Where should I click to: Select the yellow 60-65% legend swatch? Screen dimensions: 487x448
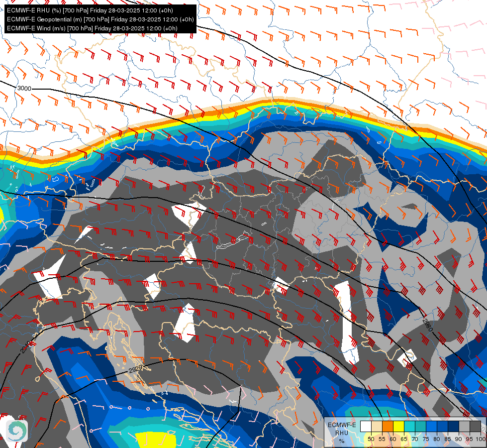tap(399, 426)
